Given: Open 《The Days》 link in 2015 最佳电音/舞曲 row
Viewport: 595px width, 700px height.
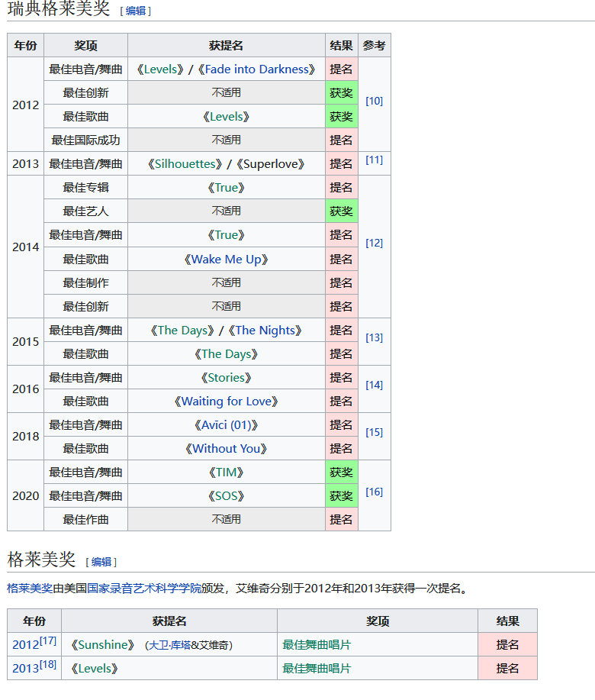Looking at the screenshot, I should pyautogui.click(x=182, y=331).
